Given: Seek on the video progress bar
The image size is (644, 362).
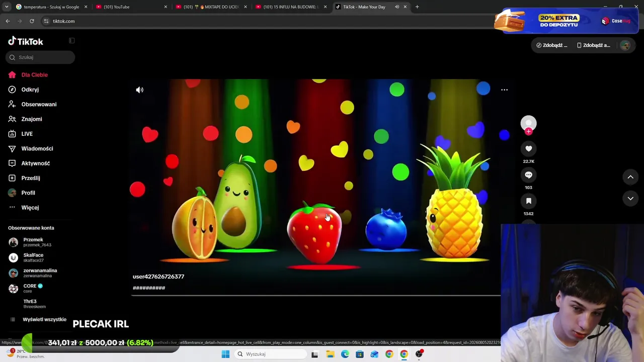Looking at the screenshot, I should coord(316,295).
